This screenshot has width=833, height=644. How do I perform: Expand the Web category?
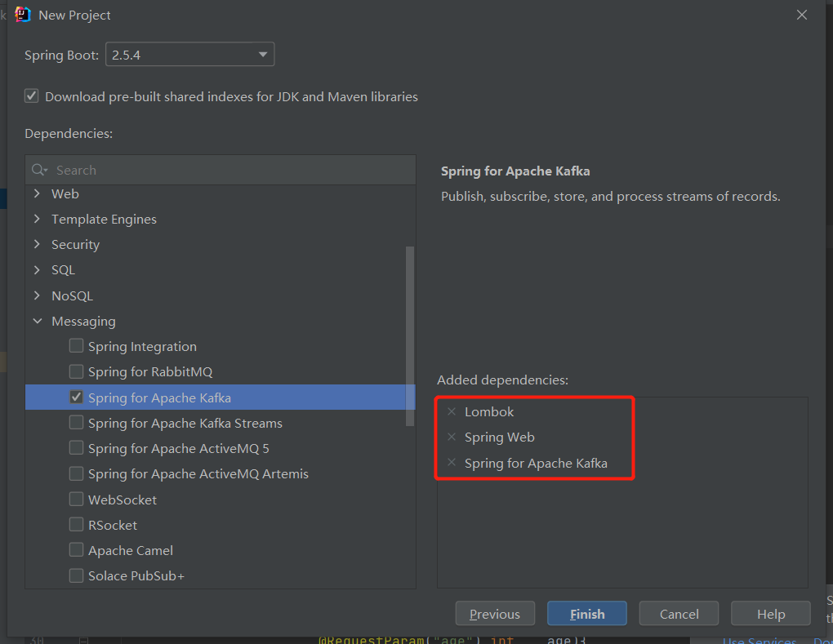37,193
